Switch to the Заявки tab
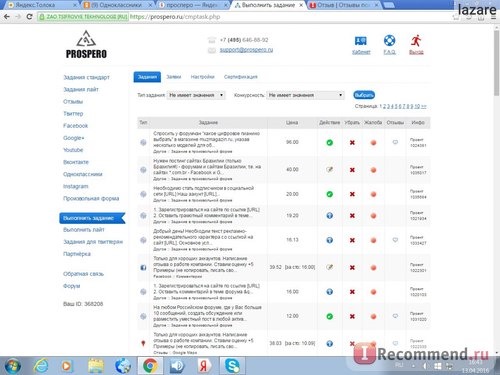 click(174, 77)
